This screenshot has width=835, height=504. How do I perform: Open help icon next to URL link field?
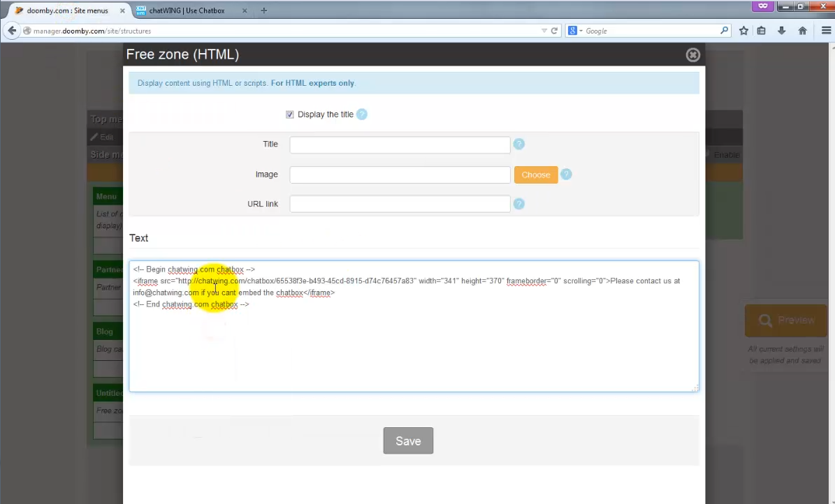(x=518, y=204)
